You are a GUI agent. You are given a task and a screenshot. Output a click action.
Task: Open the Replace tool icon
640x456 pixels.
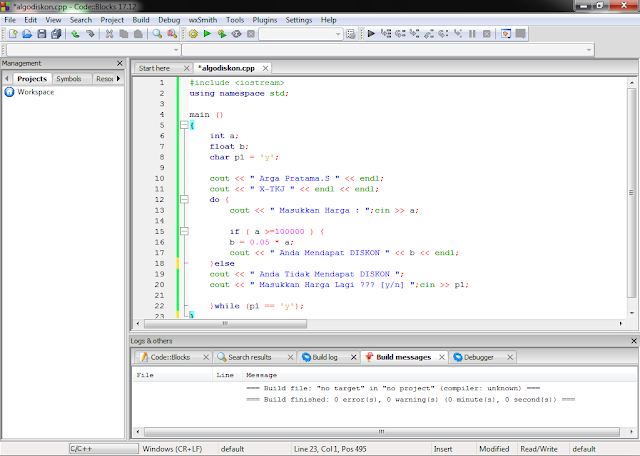pyautogui.click(x=172, y=34)
